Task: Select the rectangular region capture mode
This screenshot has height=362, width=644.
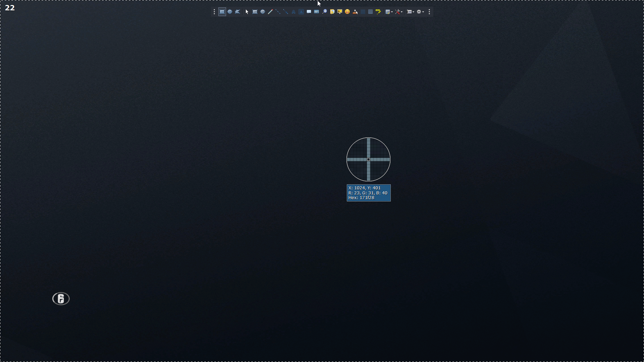Action: 222,12
